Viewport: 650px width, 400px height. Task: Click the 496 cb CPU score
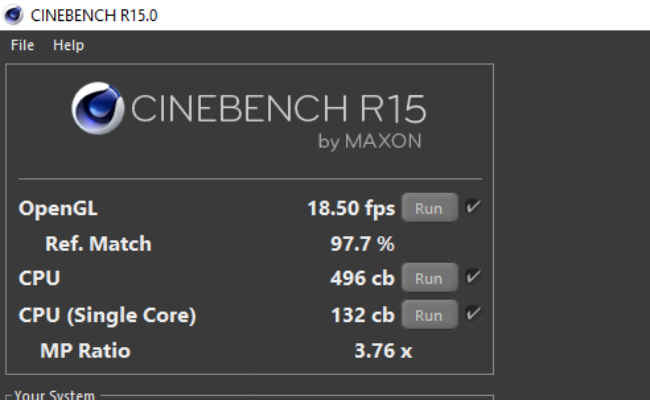point(362,278)
